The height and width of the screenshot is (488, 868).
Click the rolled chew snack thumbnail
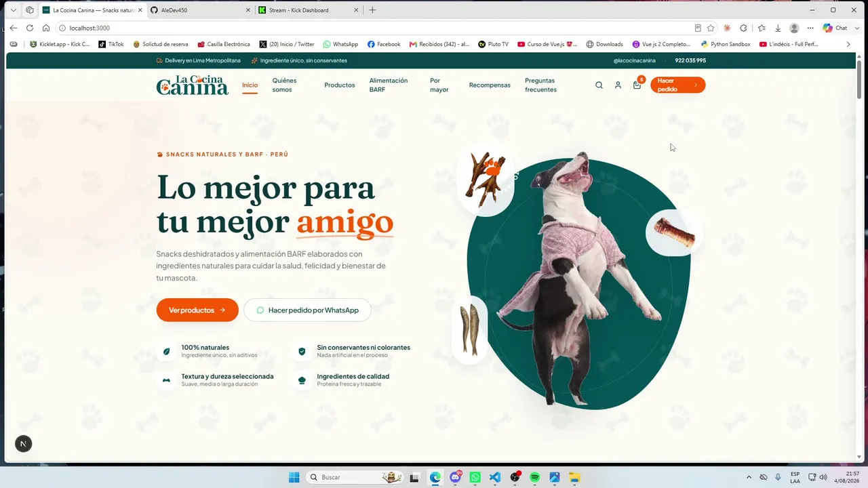click(674, 232)
